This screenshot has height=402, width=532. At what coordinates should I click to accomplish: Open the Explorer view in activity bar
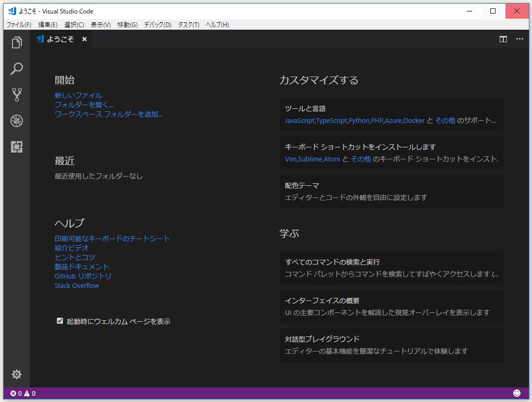(x=17, y=43)
